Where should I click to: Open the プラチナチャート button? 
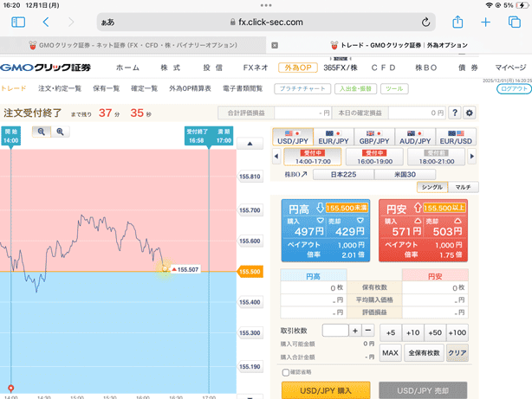[302, 89]
